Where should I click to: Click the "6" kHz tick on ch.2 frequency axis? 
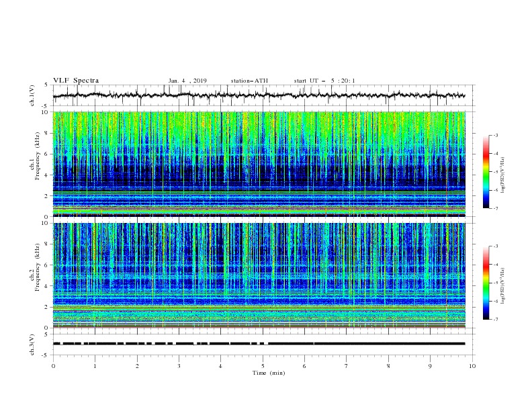point(47,265)
